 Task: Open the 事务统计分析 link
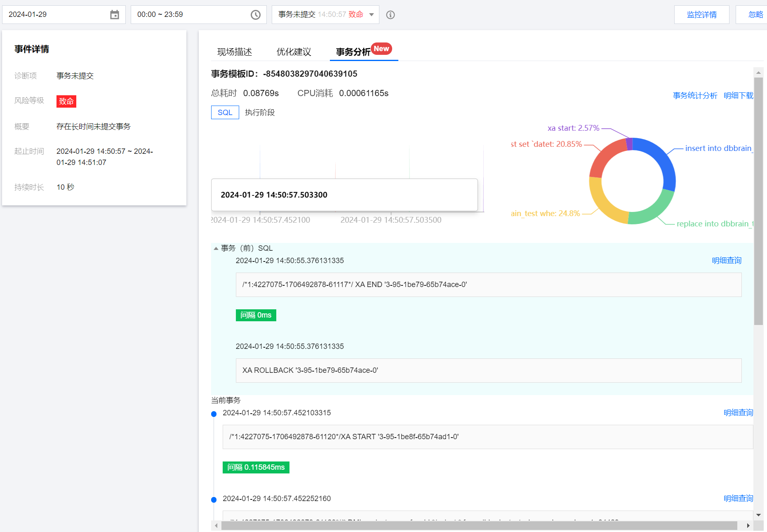tap(695, 96)
